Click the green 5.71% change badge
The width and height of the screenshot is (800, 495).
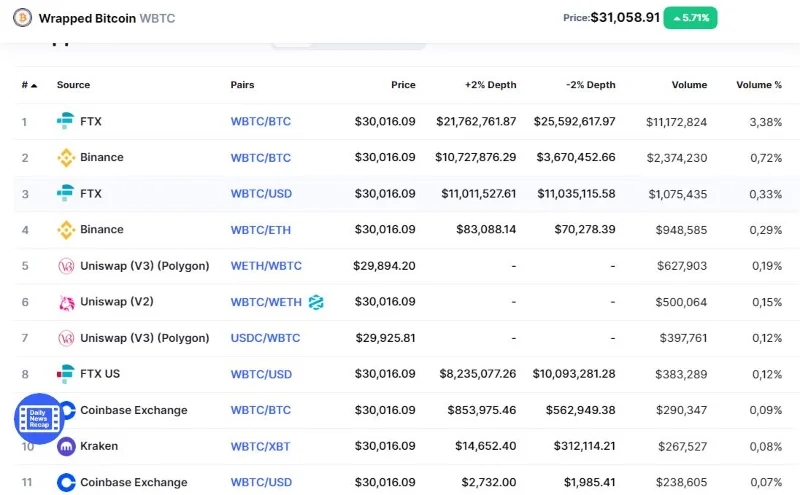point(690,18)
